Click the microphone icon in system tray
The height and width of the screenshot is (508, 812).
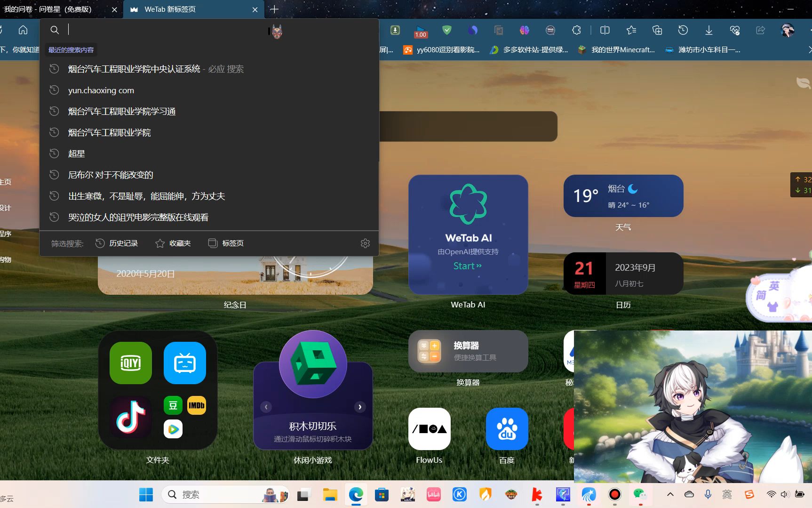pos(708,494)
